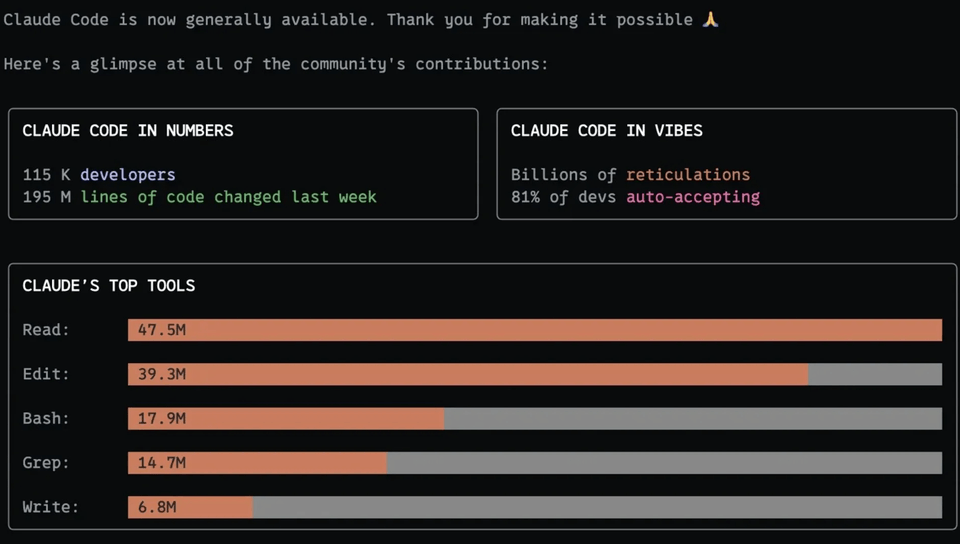Click the 14.7M value in the Grep bar
The width and height of the screenshot is (960, 544).
(162, 462)
